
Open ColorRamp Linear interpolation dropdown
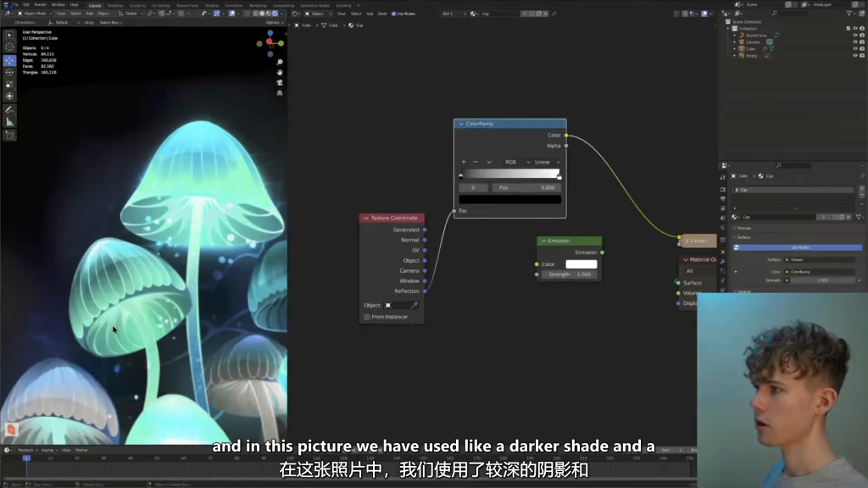click(x=547, y=162)
